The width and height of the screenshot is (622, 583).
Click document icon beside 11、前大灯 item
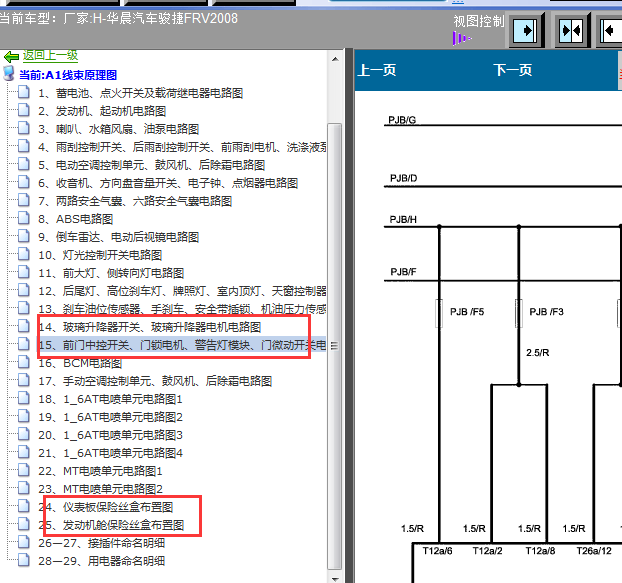point(23,271)
